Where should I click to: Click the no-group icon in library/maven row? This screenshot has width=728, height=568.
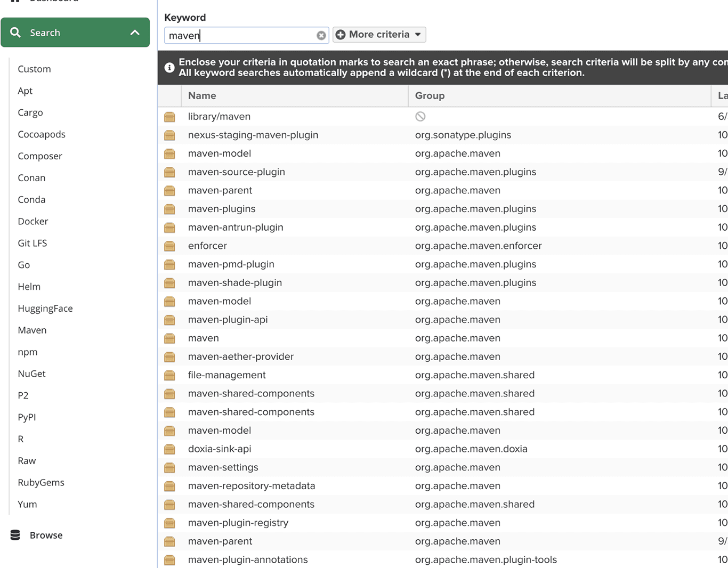[420, 116]
